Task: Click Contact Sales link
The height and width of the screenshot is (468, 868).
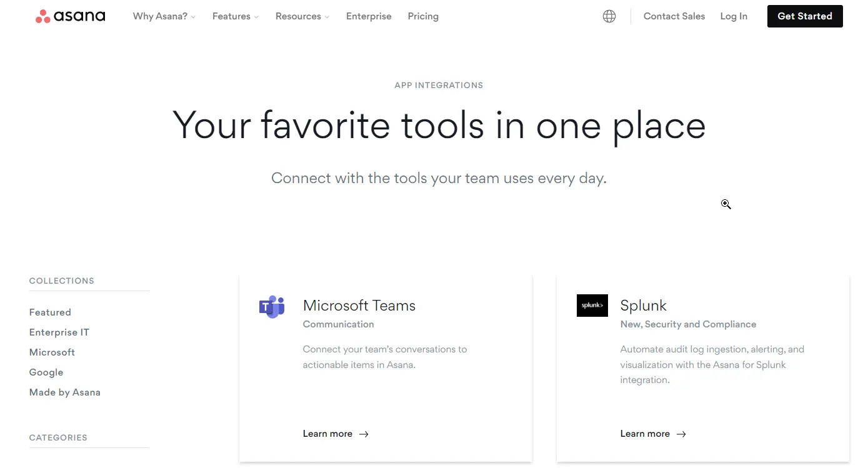Action: pos(674,16)
